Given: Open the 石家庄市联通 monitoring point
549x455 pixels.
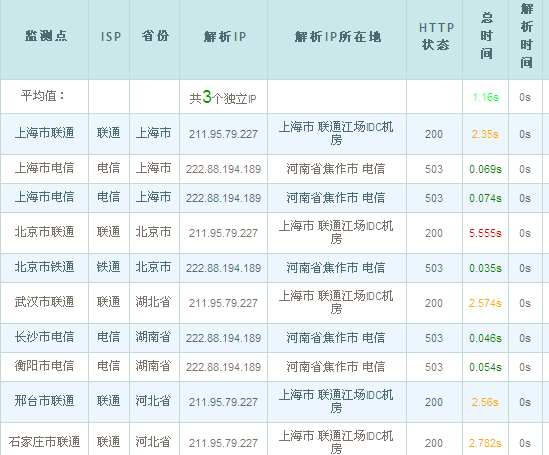Looking at the screenshot, I should pos(44,442).
